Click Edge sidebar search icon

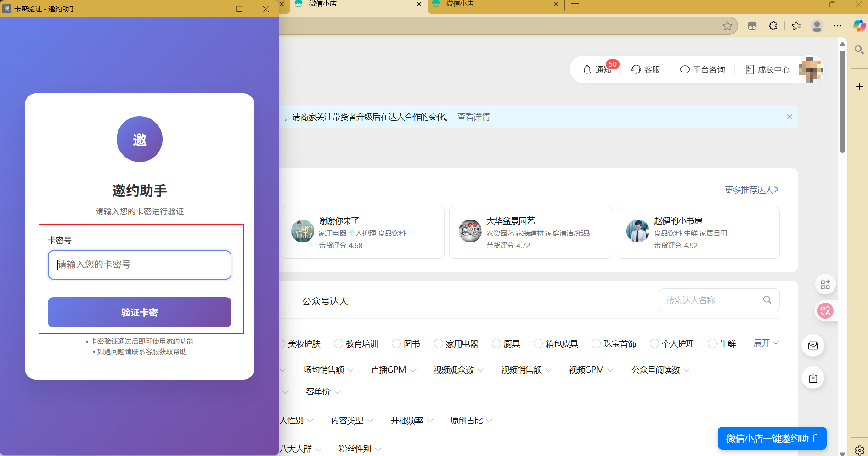point(859,50)
